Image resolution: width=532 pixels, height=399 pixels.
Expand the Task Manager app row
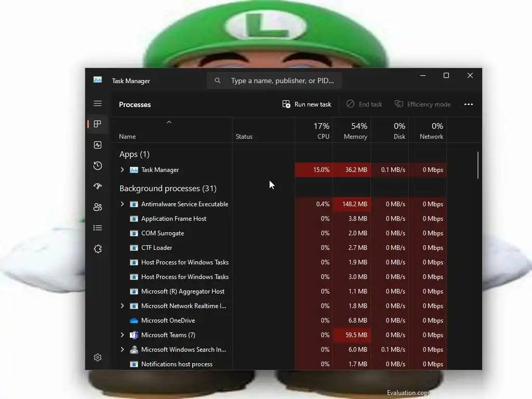[122, 170]
